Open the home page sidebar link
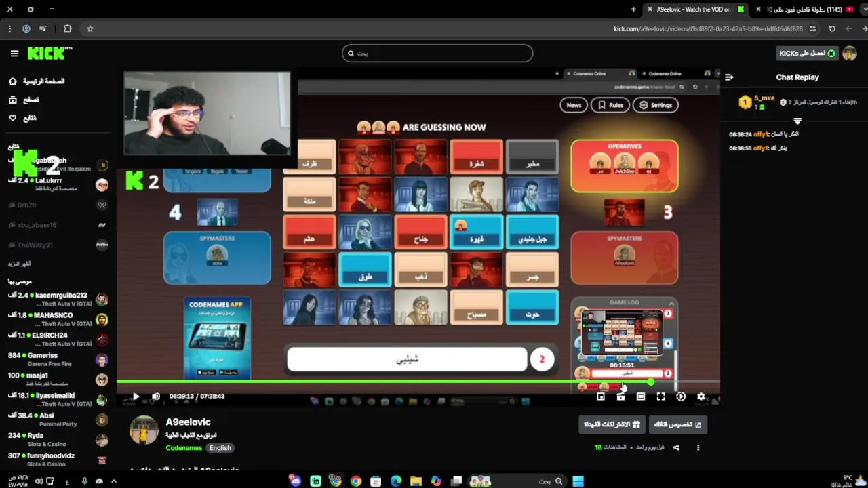The width and height of the screenshot is (868, 488). (x=37, y=81)
